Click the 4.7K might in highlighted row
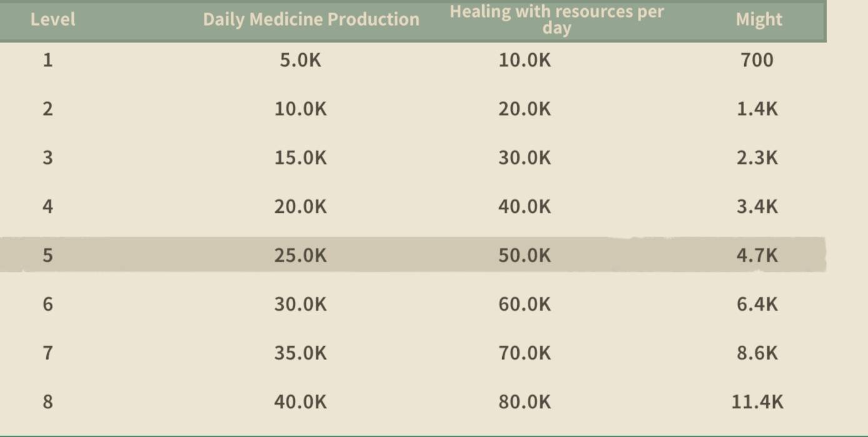 point(757,255)
